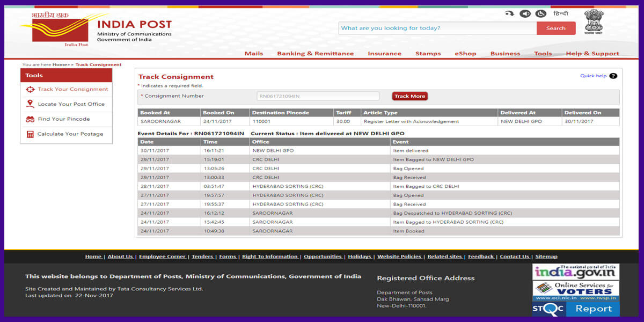
Task: Click 'Register Letter with Acknowledgement' article type cell
Action: click(x=411, y=122)
